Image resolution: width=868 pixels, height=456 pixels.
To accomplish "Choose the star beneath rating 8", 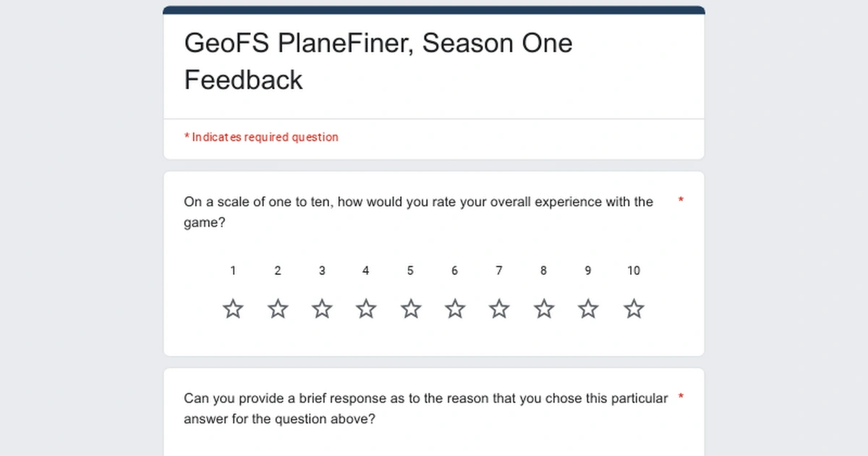I will pyautogui.click(x=543, y=308).
